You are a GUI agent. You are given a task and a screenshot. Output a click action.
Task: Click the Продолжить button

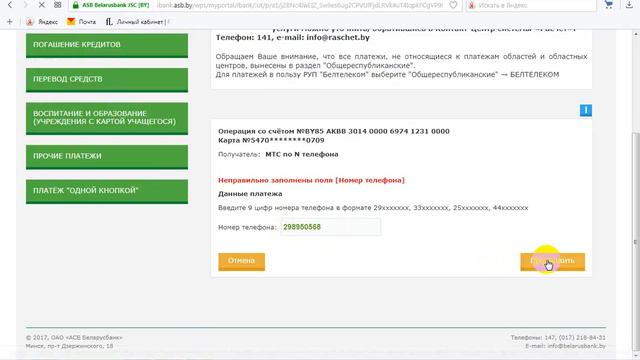pos(552,262)
